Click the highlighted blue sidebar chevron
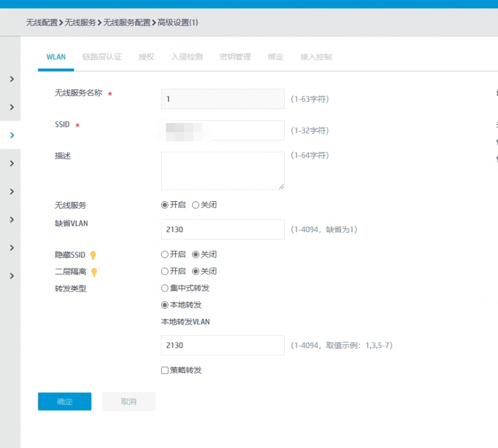Screen dimensions: 498x448 tap(12, 135)
